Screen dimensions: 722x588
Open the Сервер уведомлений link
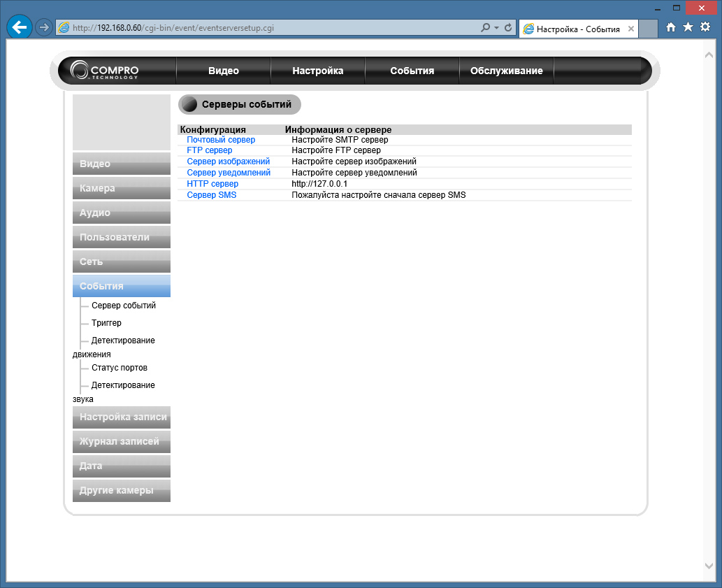click(229, 172)
